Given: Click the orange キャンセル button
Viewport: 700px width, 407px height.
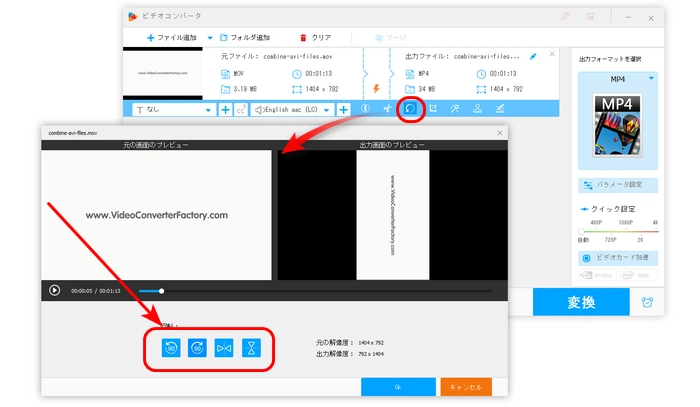Looking at the screenshot, I should (466, 386).
